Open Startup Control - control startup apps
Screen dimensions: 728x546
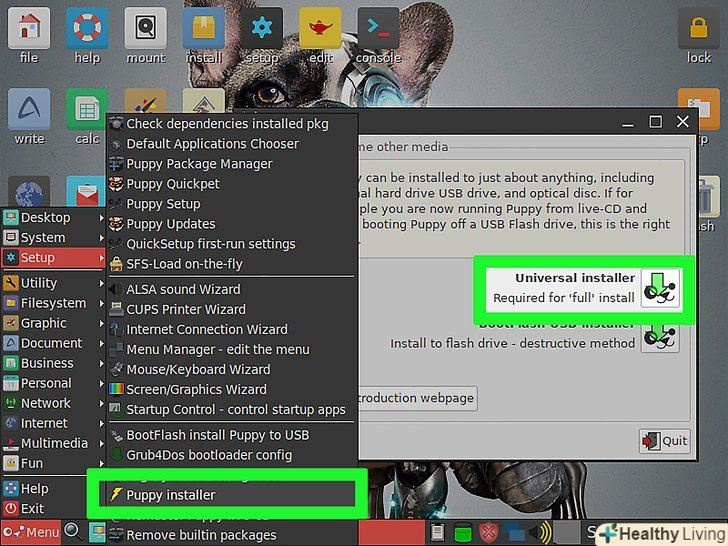(231, 410)
